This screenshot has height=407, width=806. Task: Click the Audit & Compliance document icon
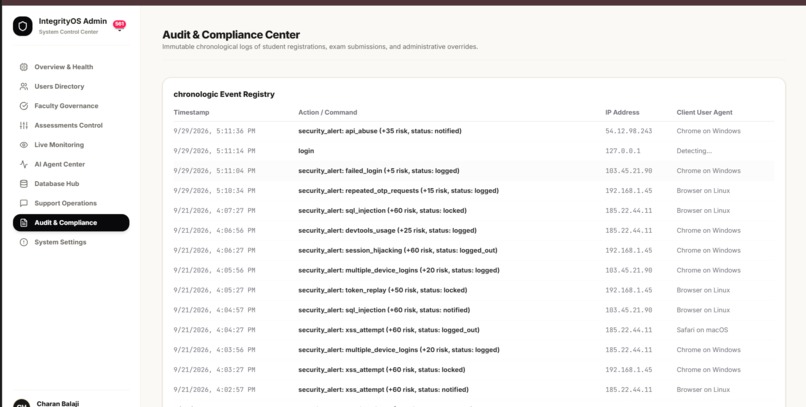click(24, 223)
